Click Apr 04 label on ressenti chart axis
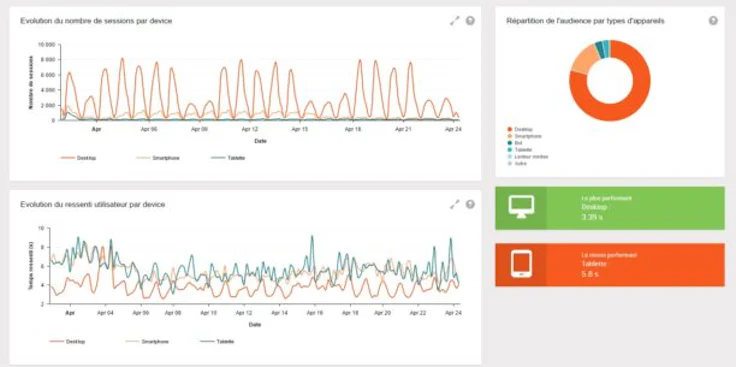 pyautogui.click(x=105, y=312)
